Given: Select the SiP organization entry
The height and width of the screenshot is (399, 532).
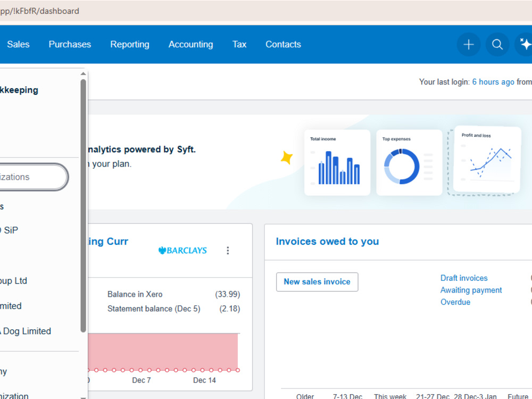Looking at the screenshot, I should [9, 230].
